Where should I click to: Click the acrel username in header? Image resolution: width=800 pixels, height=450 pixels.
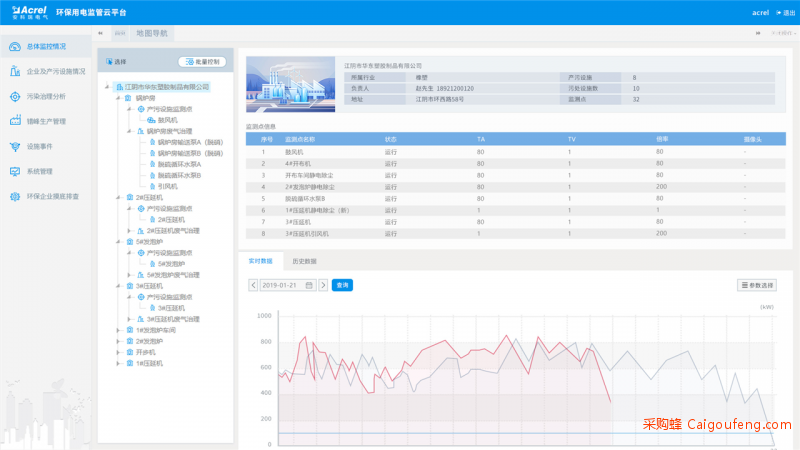tap(760, 13)
